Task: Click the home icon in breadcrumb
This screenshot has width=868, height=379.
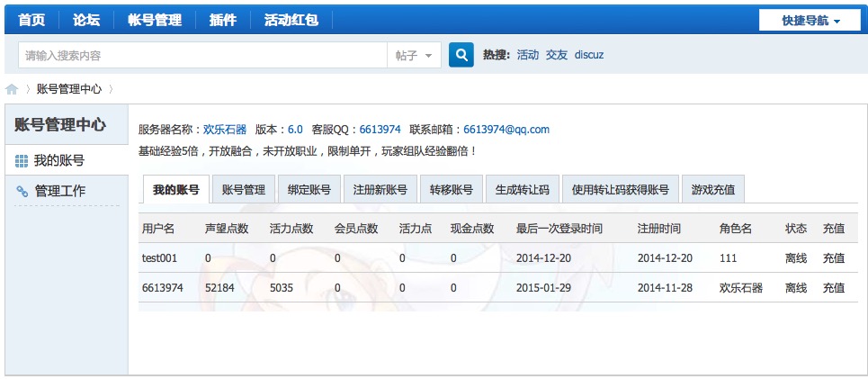Action: point(12,89)
